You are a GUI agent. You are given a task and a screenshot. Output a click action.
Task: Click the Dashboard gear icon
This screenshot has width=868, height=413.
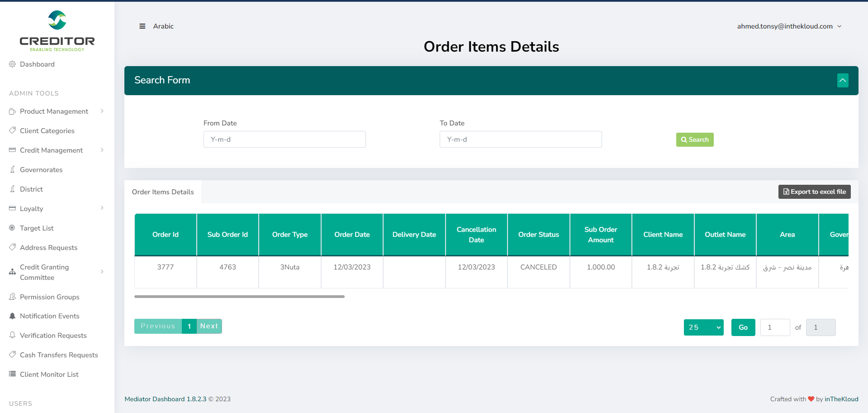(x=12, y=64)
